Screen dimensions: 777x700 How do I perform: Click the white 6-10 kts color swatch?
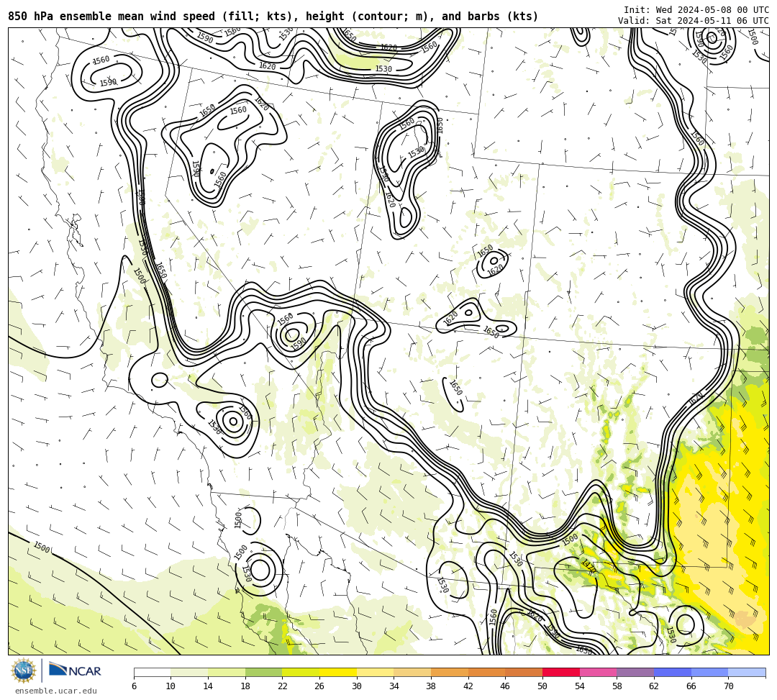pos(152,672)
